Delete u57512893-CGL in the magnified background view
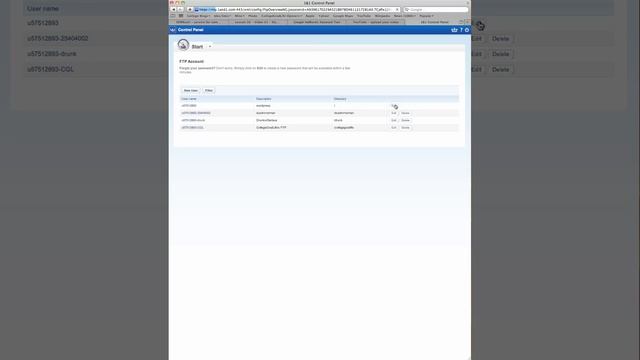This screenshot has height=360, width=640. [500, 69]
